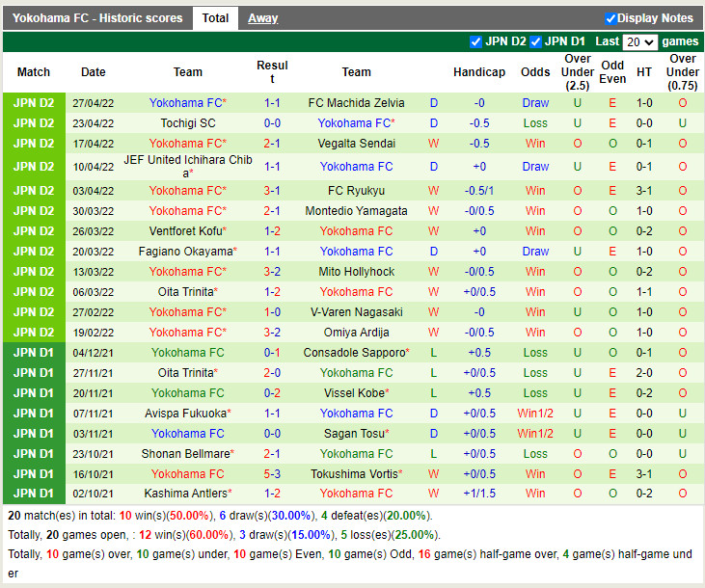Open Montedio Yamagata team link
The height and width of the screenshot is (588, 705).
356,211
